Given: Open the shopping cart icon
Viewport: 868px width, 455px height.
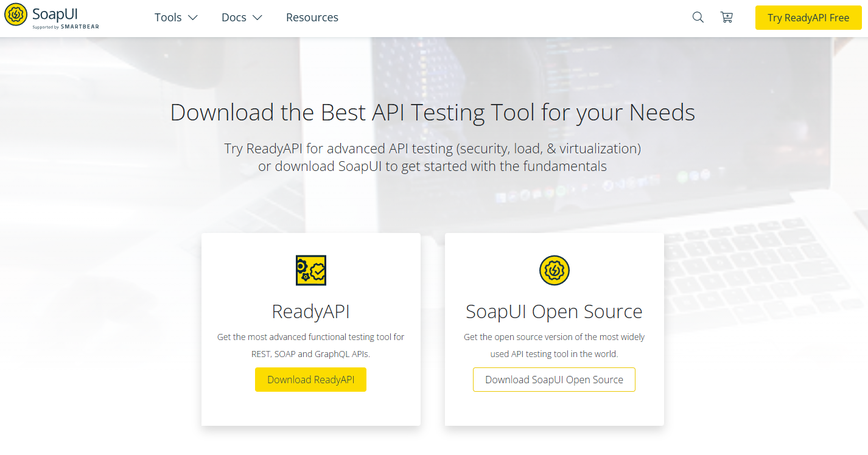Looking at the screenshot, I should [x=727, y=18].
